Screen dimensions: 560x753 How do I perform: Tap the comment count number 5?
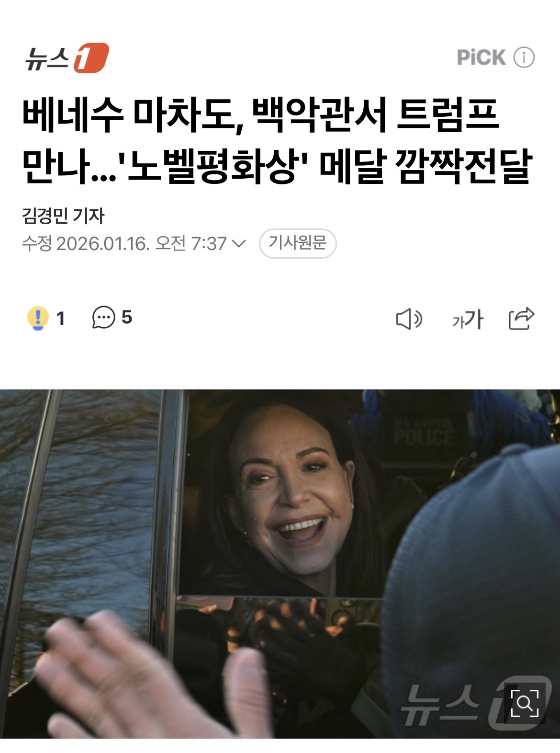(x=127, y=317)
